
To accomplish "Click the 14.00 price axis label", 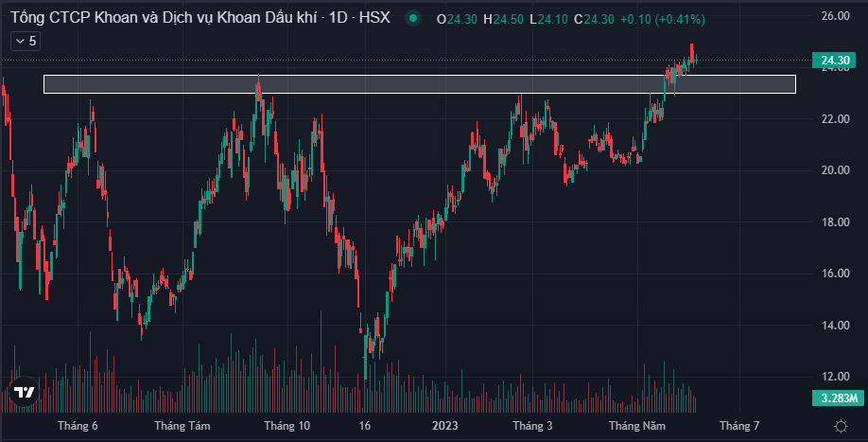I will point(835,326).
